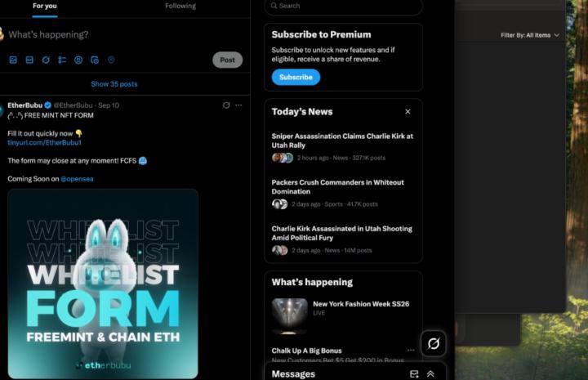Open the schedule post icon
Viewport: 588px width, 380px height.
(x=95, y=60)
